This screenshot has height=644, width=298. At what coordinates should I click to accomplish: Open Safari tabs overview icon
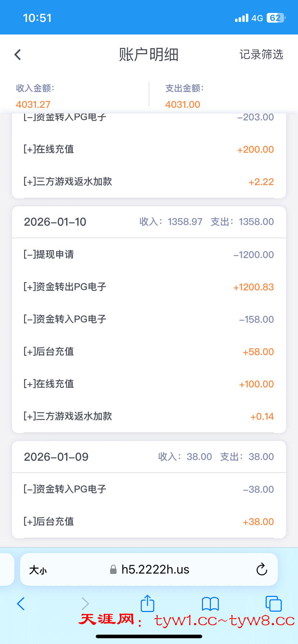pyautogui.click(x=273, y=604)
